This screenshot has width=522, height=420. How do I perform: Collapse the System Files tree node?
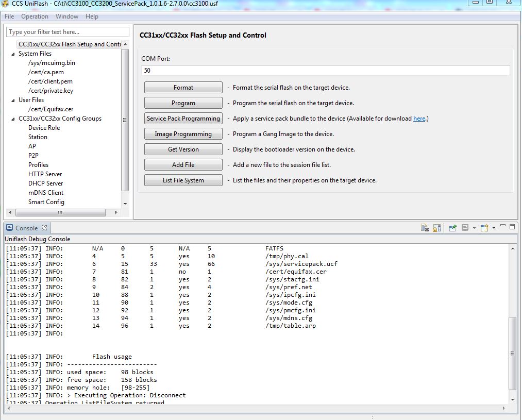tap(13, 54)
